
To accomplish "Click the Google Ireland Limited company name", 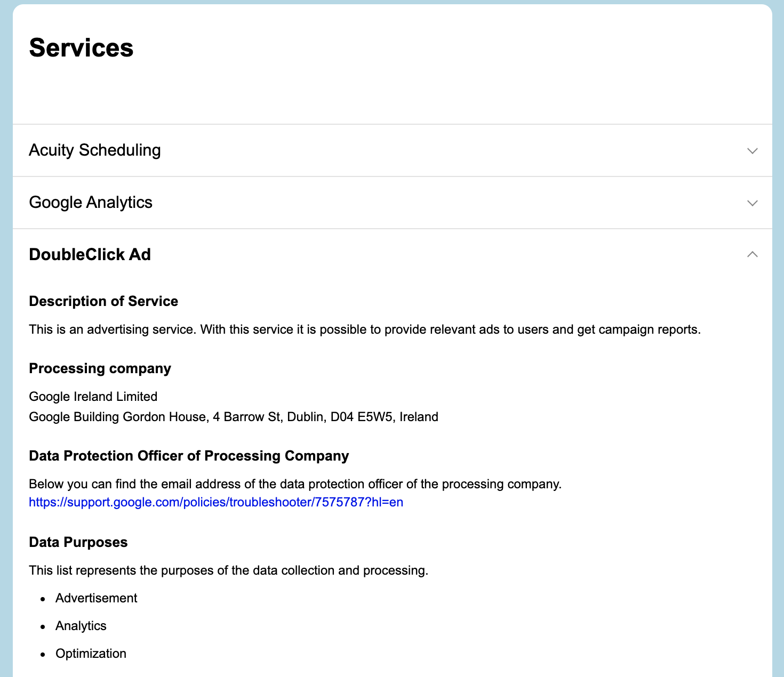I will [93, 397].
